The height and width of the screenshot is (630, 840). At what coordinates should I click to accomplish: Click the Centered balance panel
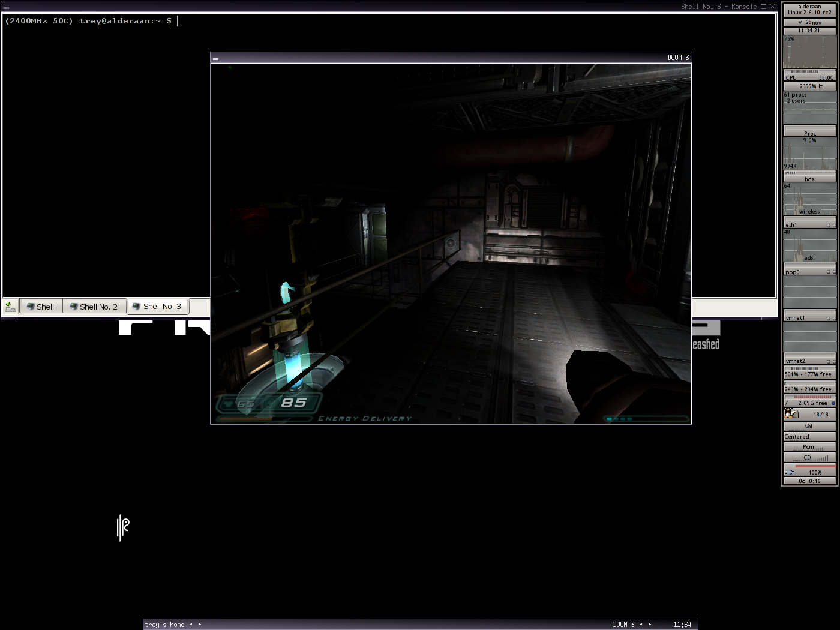[x=809, y=437]
